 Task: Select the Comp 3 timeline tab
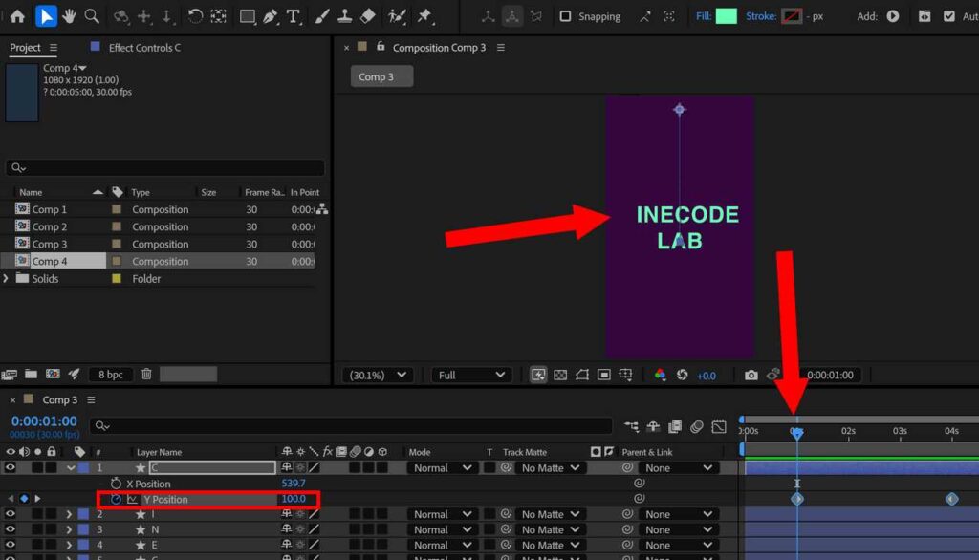pyautogui.click(x=60, y=399)
